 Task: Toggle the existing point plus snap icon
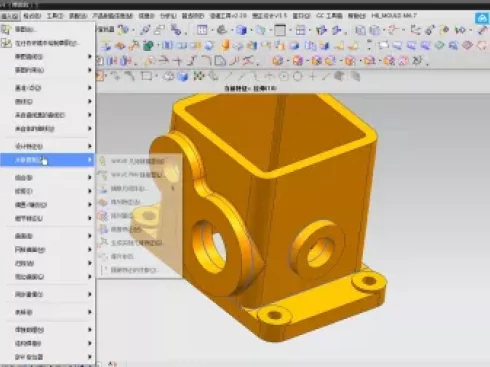point(312,77)
